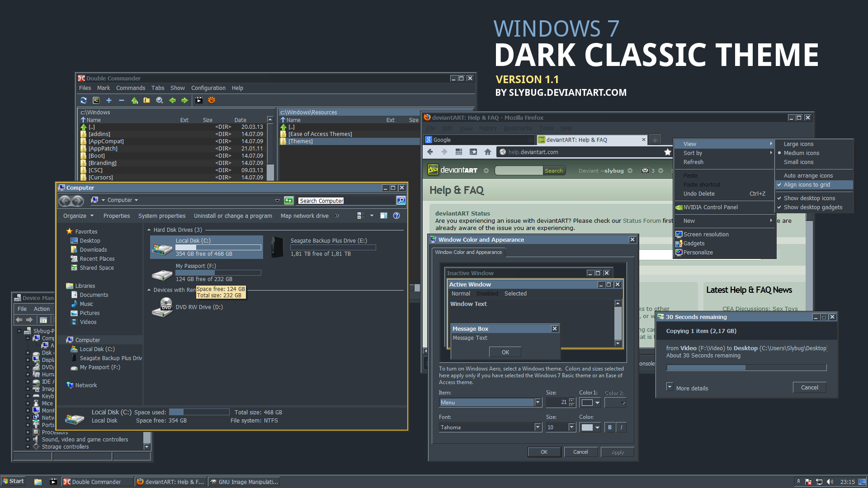The height and width of the screenshot is (488, 868).
Task: Toggle the Bold font button
Action: (x=610, y=427)
